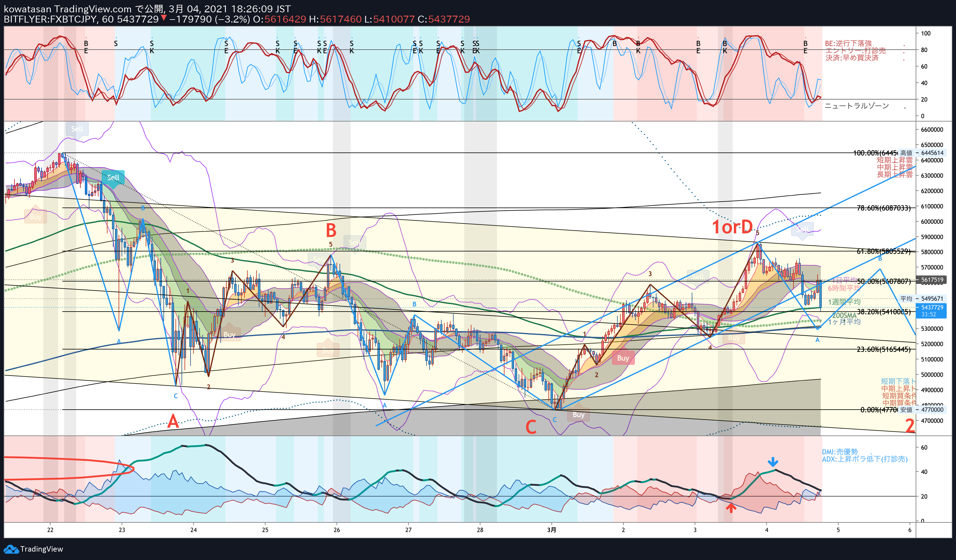Click the 38.20%(5410085) Fibonacci label
The image size is (956, 560).
(x=883, y=312)
